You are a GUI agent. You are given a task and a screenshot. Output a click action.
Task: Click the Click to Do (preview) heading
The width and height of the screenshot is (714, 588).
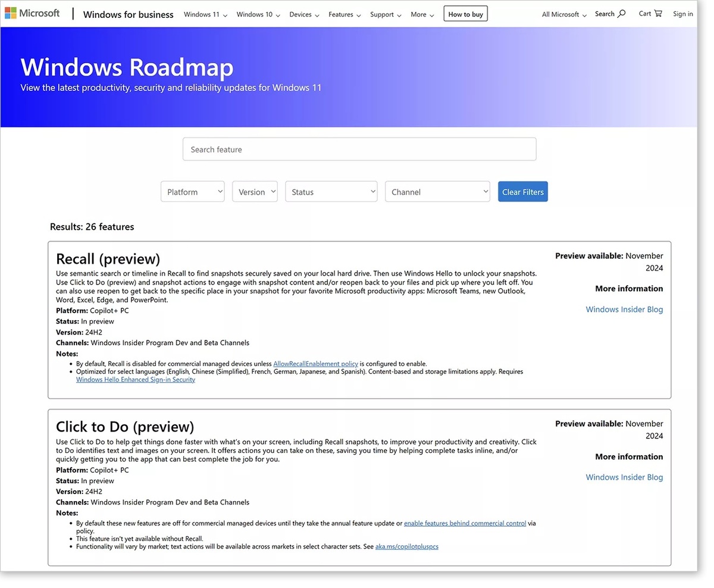coord(125,427)
